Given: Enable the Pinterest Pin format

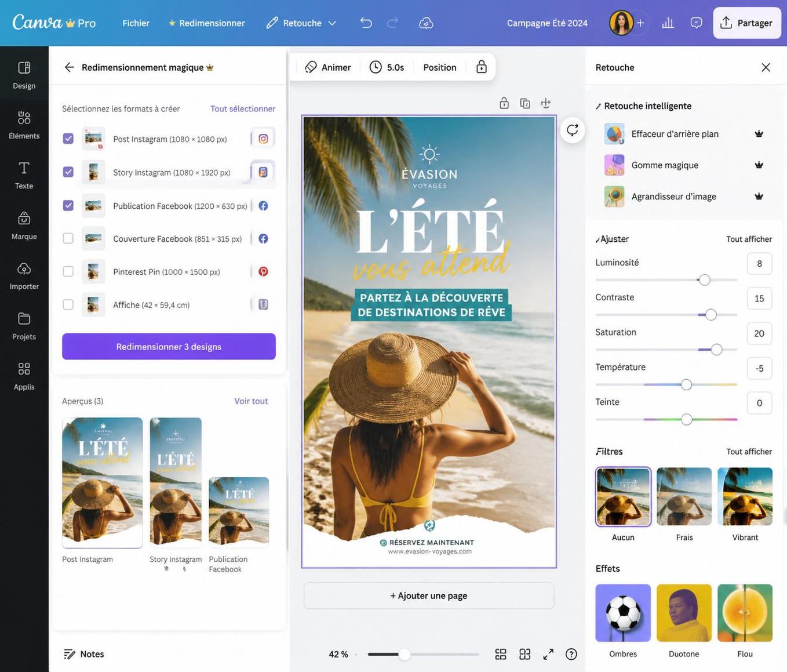Looking at the screenshot, I should point(68,270).
